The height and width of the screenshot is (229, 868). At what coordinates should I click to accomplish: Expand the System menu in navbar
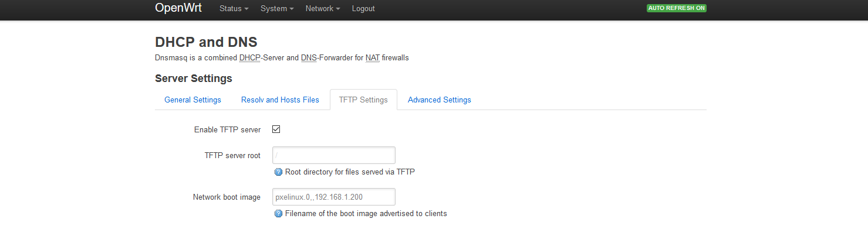click(x=278, y=9)
